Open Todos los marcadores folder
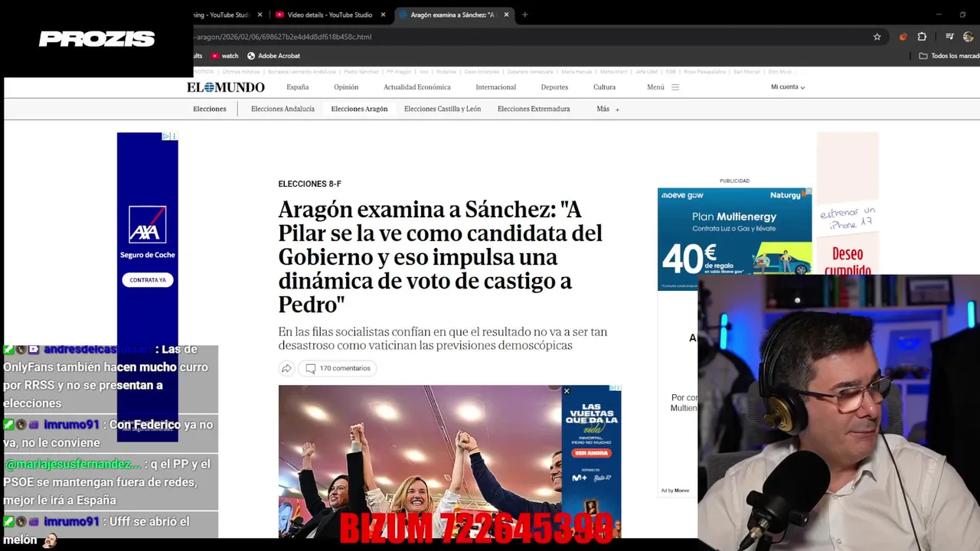The width and height of the screenshot is (980, 551). [x=949, y=56]
